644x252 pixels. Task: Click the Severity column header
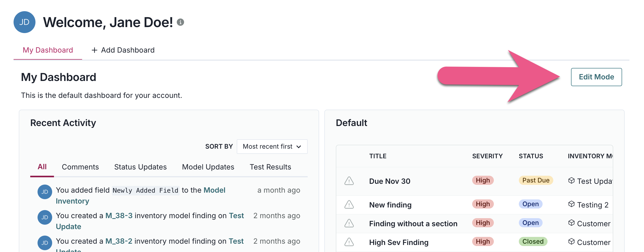pyautogui.click(x=487, y=156)
